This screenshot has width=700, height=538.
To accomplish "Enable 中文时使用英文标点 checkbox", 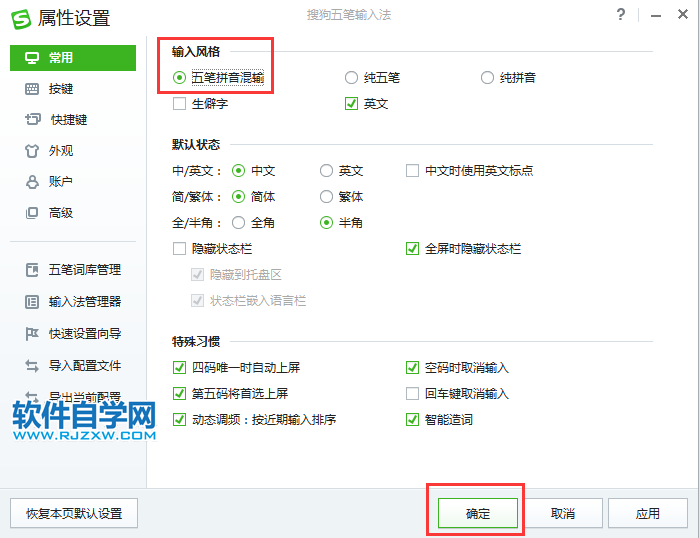I will (x=412, y=171).
